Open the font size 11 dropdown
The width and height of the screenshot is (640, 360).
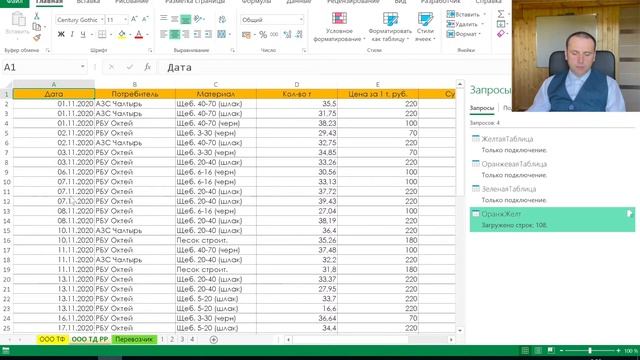(x=125, y=20)
